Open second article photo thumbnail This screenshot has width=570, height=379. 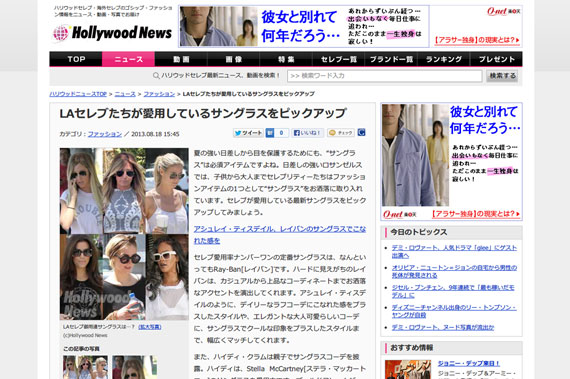coord(135,367)
